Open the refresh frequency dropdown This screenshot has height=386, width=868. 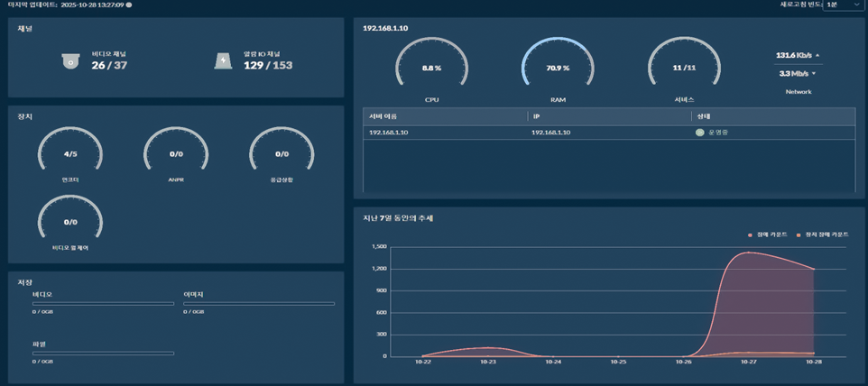click(843, 5)
